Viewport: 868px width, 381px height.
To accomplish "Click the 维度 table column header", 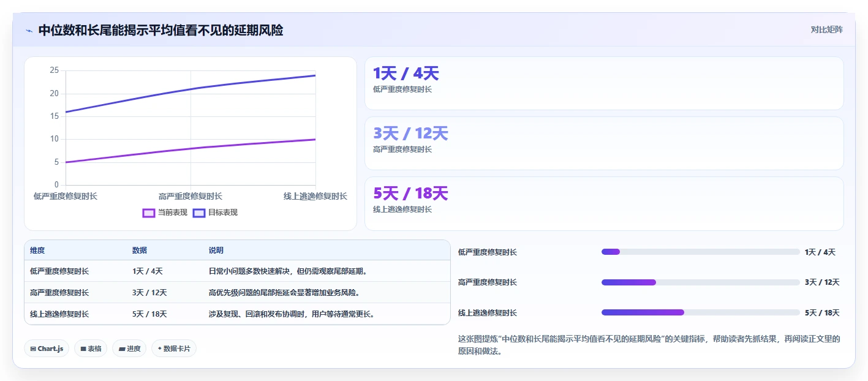I will point(37,251).
